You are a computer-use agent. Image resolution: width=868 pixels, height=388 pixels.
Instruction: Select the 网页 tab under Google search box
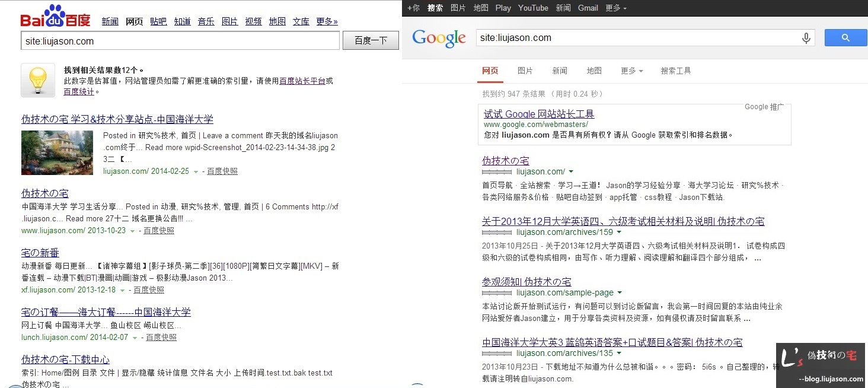[490, 71]
